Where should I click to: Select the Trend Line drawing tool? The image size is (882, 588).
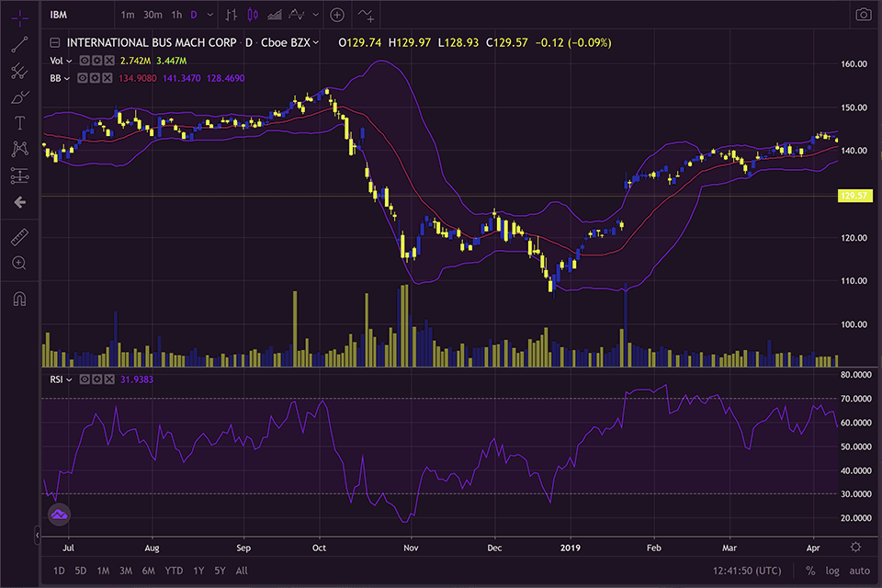19,43
